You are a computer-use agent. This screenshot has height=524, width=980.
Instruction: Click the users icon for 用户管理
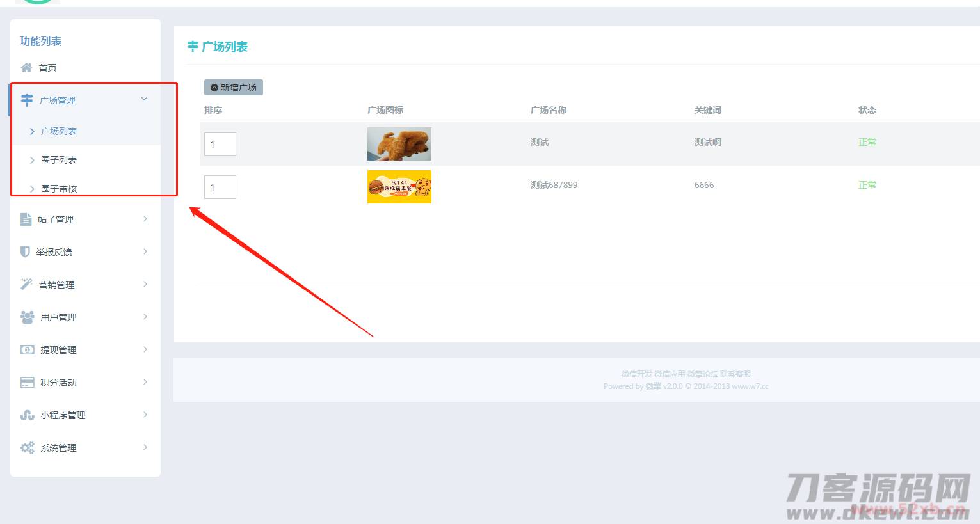pos(27,317)
